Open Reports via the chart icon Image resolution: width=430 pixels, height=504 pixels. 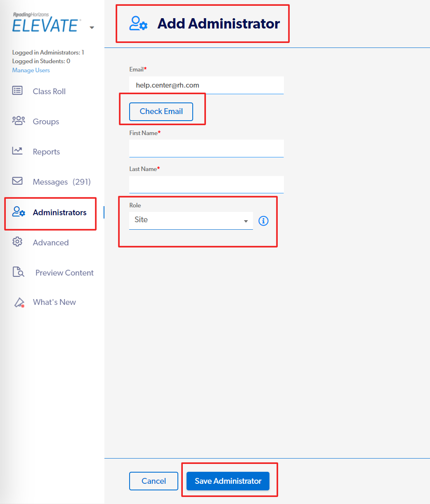click(17, 151)
